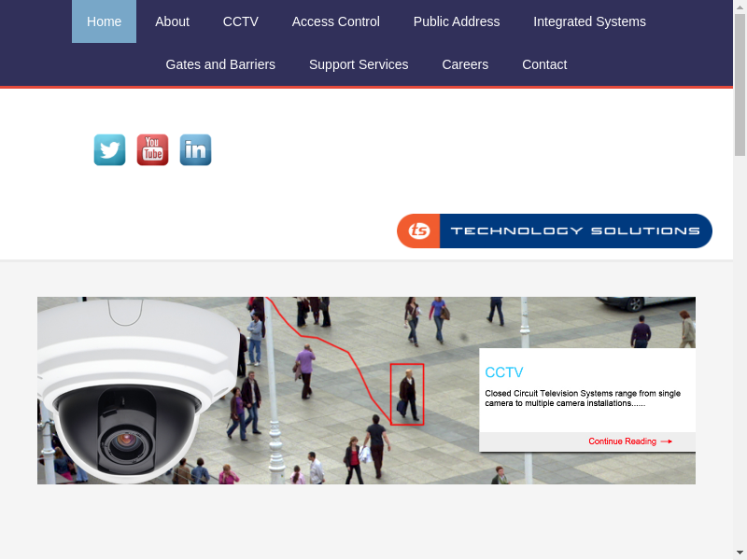Go to Support Services

359,64
